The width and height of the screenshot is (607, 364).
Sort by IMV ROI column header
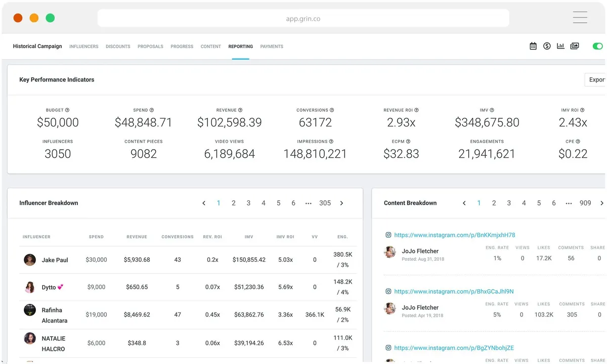[285, 237]
